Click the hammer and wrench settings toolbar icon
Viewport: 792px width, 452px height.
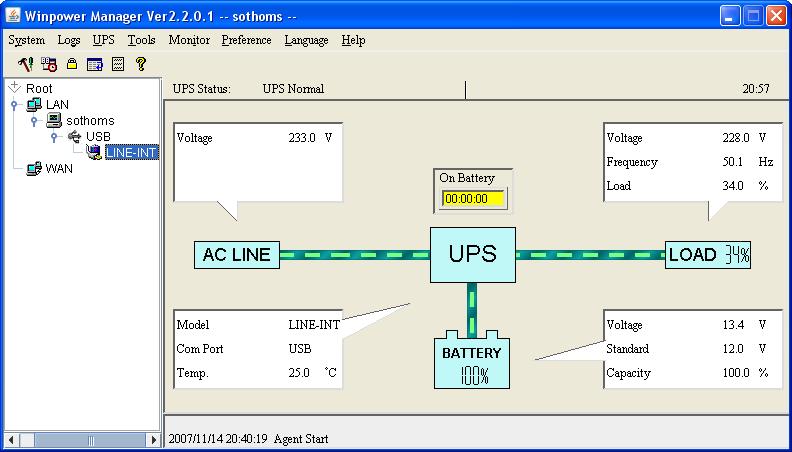click(25, 64)
